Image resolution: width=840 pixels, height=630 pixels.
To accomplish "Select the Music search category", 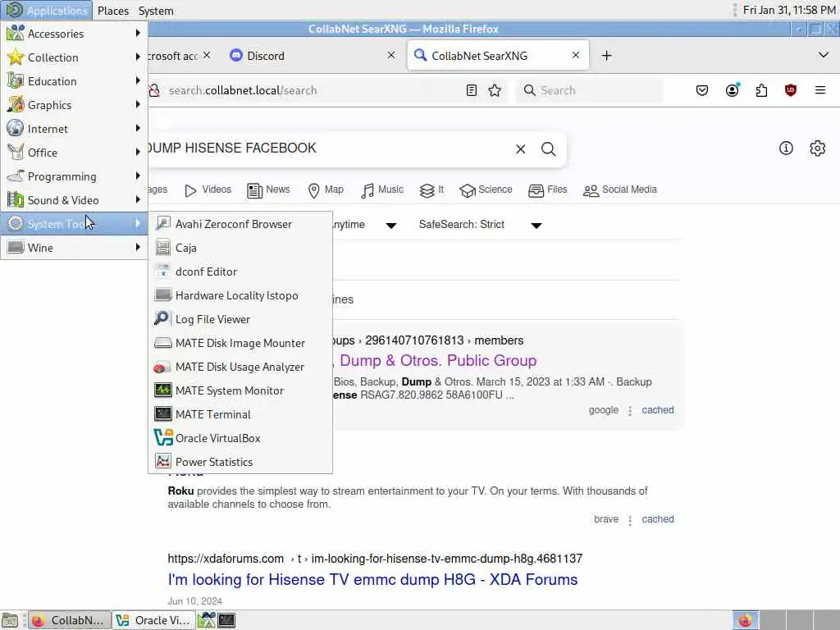I will click(382, 189).
